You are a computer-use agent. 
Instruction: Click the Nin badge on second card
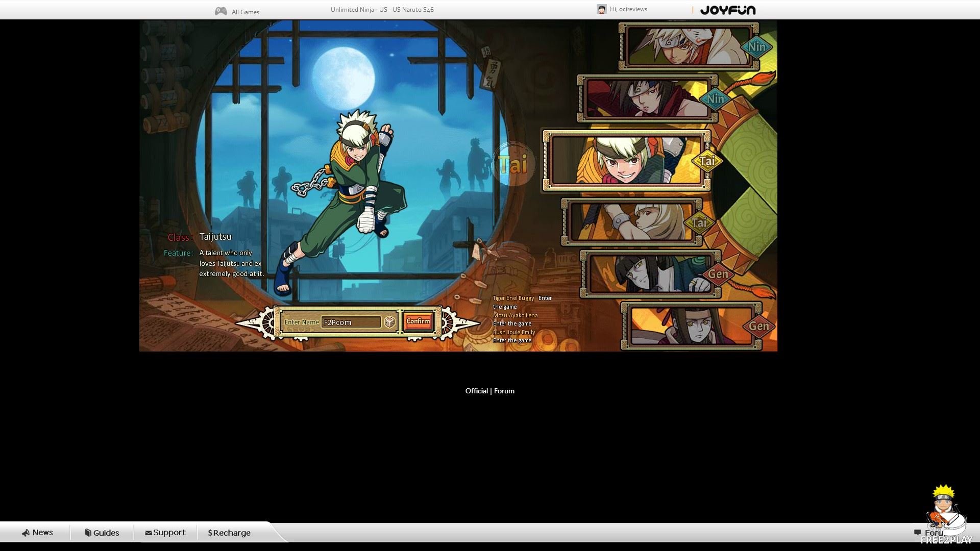click(x=715, y=99)
